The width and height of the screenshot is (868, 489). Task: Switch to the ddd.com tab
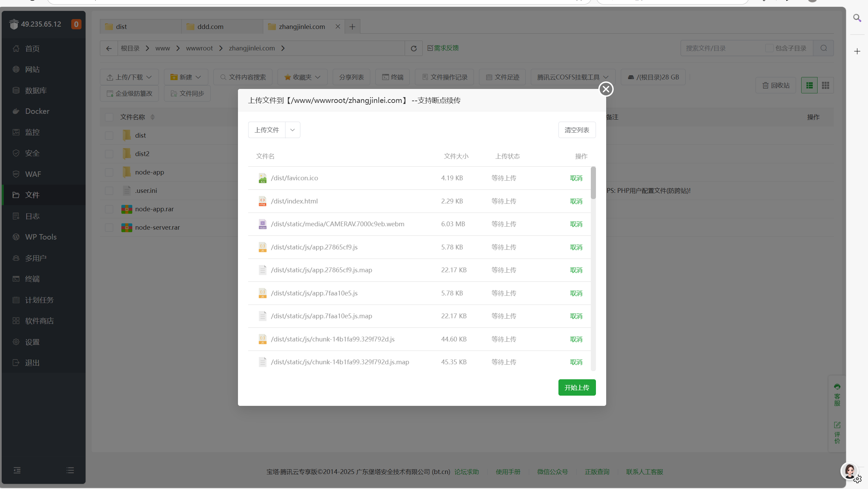[210, 27]
